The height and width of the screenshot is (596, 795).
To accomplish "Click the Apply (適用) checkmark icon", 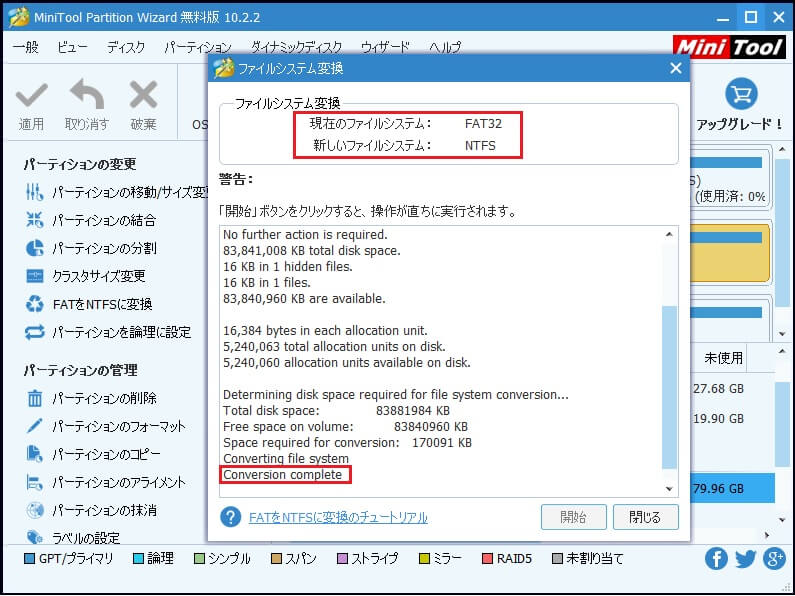I will (31, 95).
